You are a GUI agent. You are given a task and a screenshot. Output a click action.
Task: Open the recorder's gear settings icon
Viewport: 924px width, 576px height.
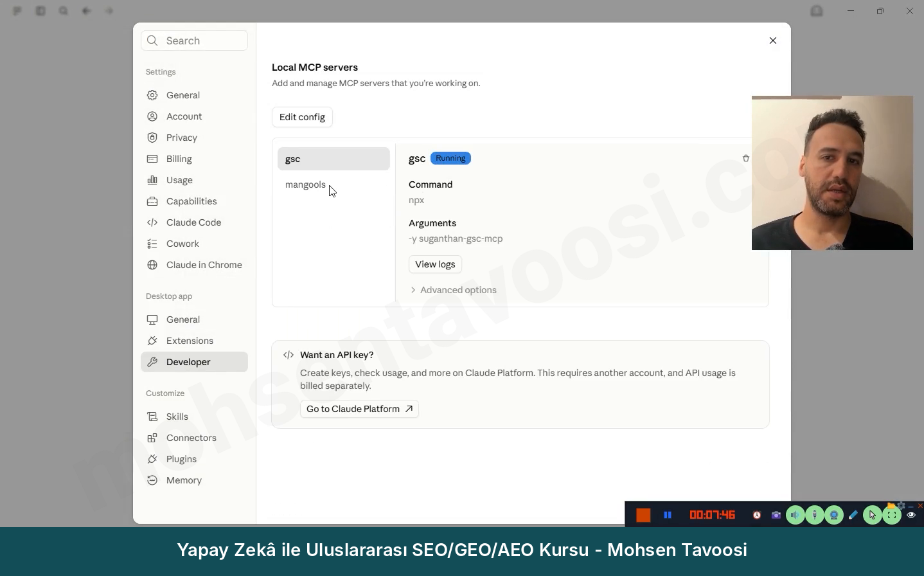point(901,505)
